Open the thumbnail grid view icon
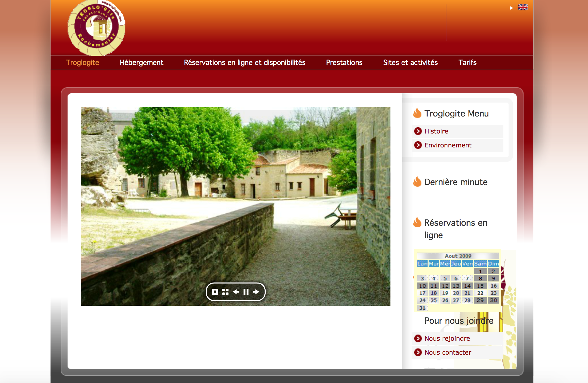This screenshot has width=588, height=383. click(225, 292)
